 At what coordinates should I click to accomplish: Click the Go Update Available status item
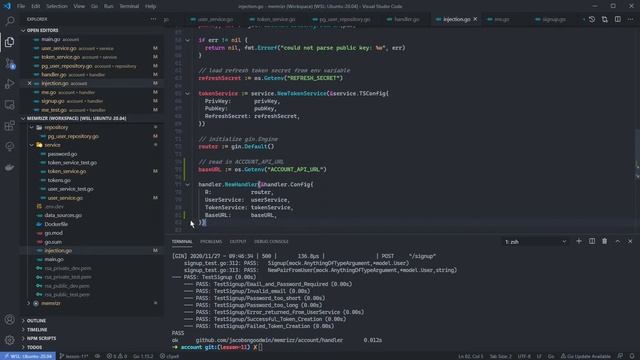pyautogui.click(x=586, y=356)
